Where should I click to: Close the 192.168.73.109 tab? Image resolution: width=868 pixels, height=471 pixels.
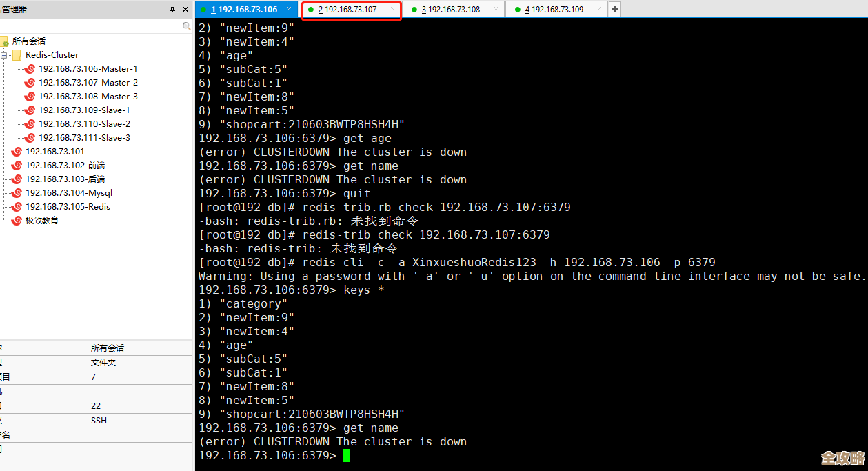(599, 9)
